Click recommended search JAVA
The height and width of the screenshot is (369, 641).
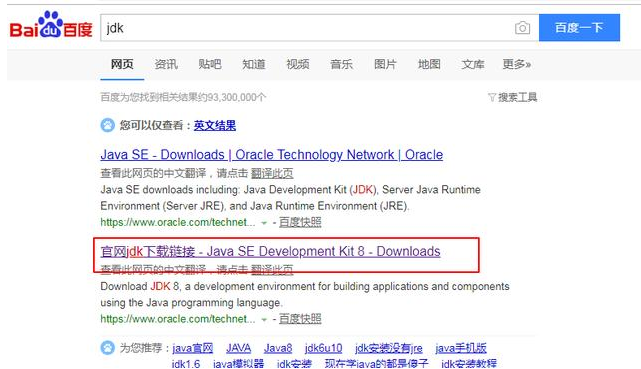(x=238, y=348)
